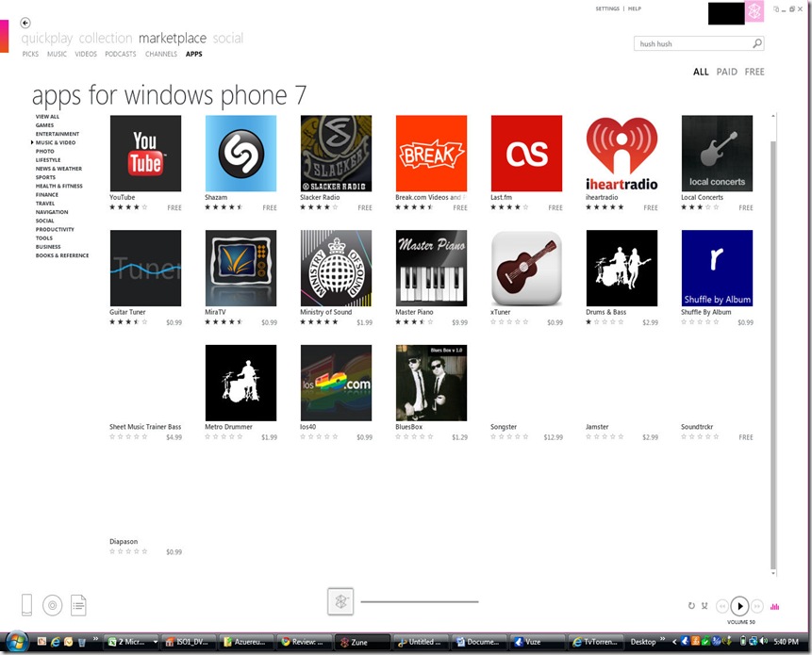The height and width of the screenshot is (655, 812).
Task: Open the iheartradio app tile
Action: click(621, 153)
